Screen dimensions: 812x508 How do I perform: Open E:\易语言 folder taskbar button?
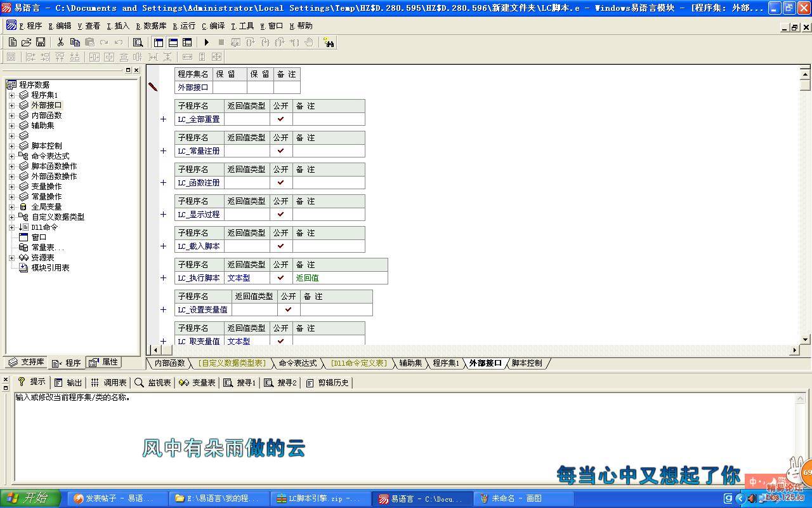pyautogui.click(x=219, y=498)
